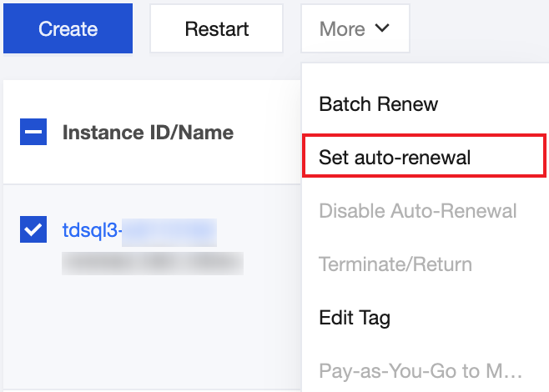Click the More label in the toolbar
Viewport: 549px width, 392px height.
tap(342, 28)
